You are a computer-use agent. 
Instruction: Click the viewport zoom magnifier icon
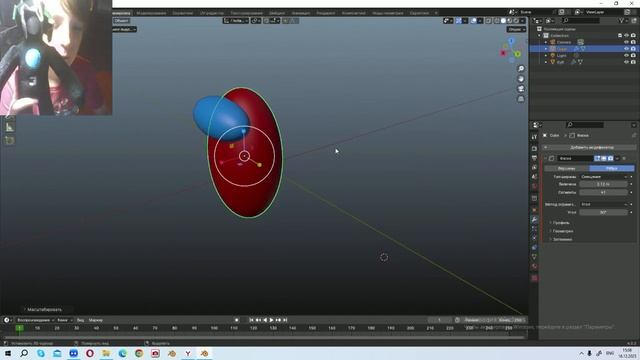coord(521,69)
